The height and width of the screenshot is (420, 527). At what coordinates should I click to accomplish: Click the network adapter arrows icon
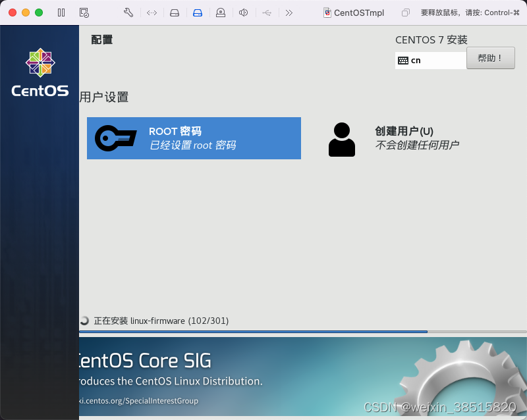click(152, 13)
